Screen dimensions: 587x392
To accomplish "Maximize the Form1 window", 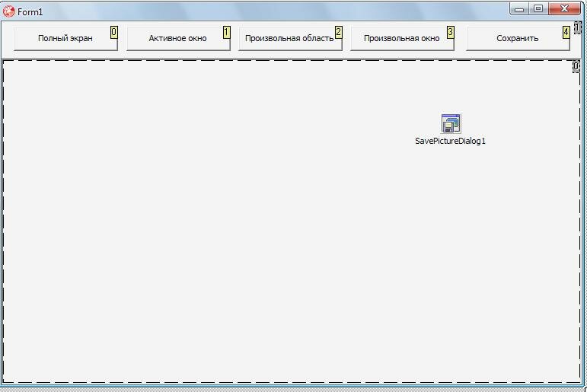I will point(538,9).
